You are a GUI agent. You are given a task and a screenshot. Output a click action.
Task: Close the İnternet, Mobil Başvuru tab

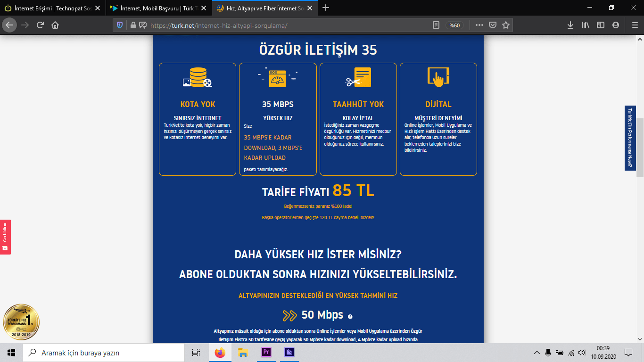[x=204, y=8]
